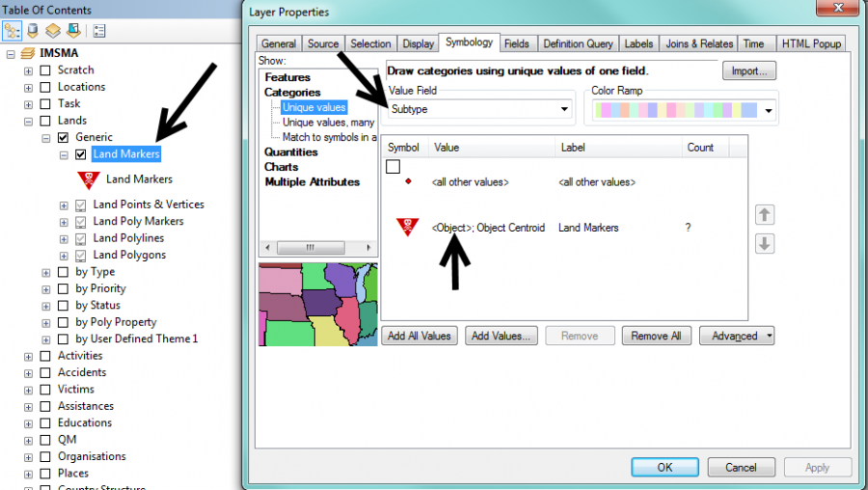This screenshot has height=490, width=868.
Task: Toggle the all other values checkbox
Action: point(393,167)
